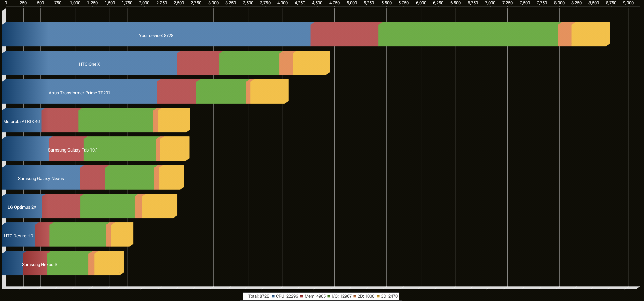Click the yellow 3D segment of Your device bar
Image resolution: width=644 pixels, height=301 pixels.
pyautogui.click(x=591, y=34)
